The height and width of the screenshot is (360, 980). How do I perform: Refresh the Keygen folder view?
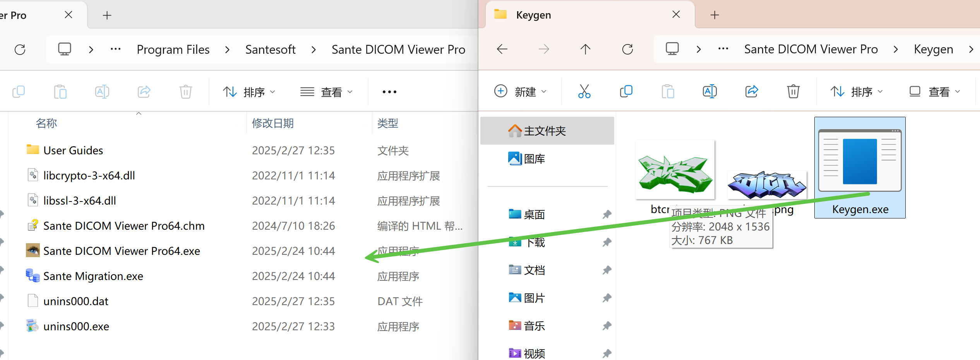point(627,49)
